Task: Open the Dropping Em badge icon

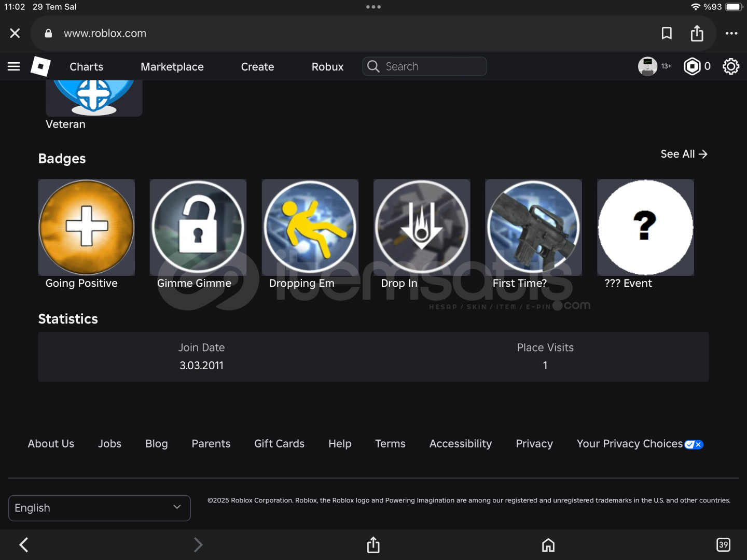Action: [x=310, y=228]
